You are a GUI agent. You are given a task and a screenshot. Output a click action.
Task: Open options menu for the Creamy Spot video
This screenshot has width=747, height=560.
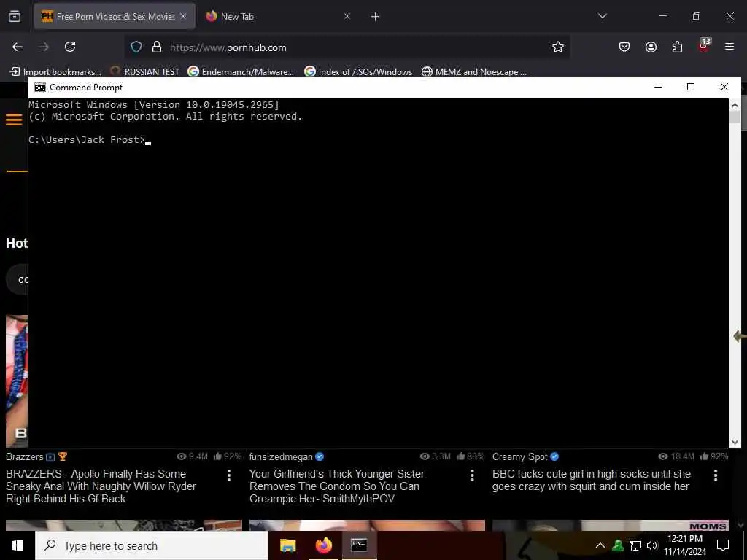coord(716,475)
